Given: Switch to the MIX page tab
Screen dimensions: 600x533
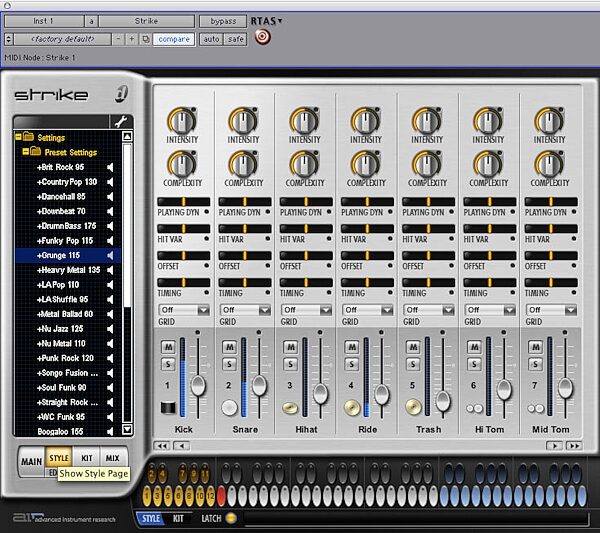Looking at the screenshot, I should (112, 458).
